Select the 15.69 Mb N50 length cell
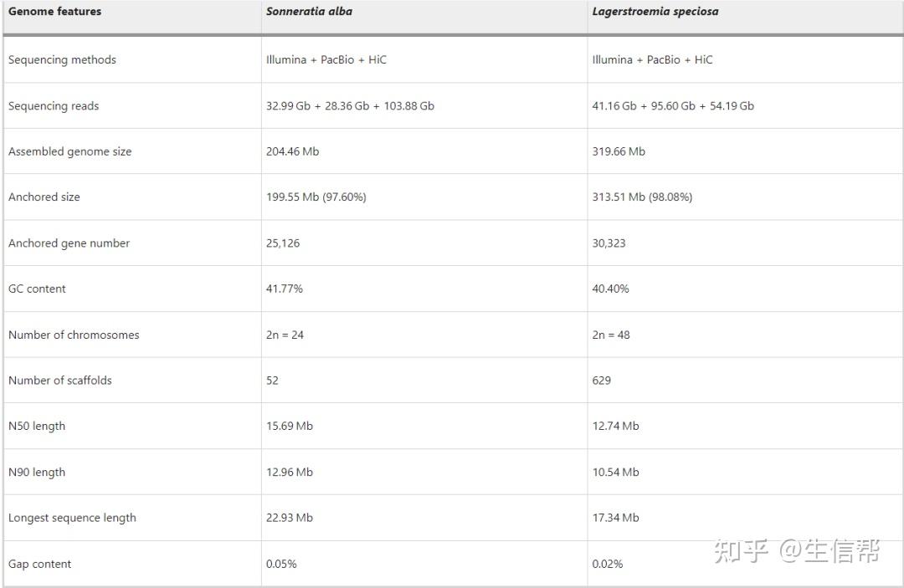 coord(290,427)
